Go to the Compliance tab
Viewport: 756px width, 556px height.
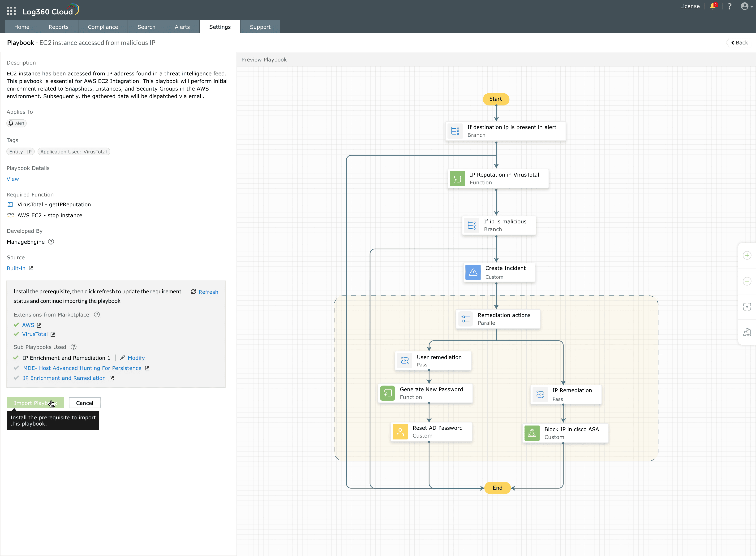pos(103,26)
